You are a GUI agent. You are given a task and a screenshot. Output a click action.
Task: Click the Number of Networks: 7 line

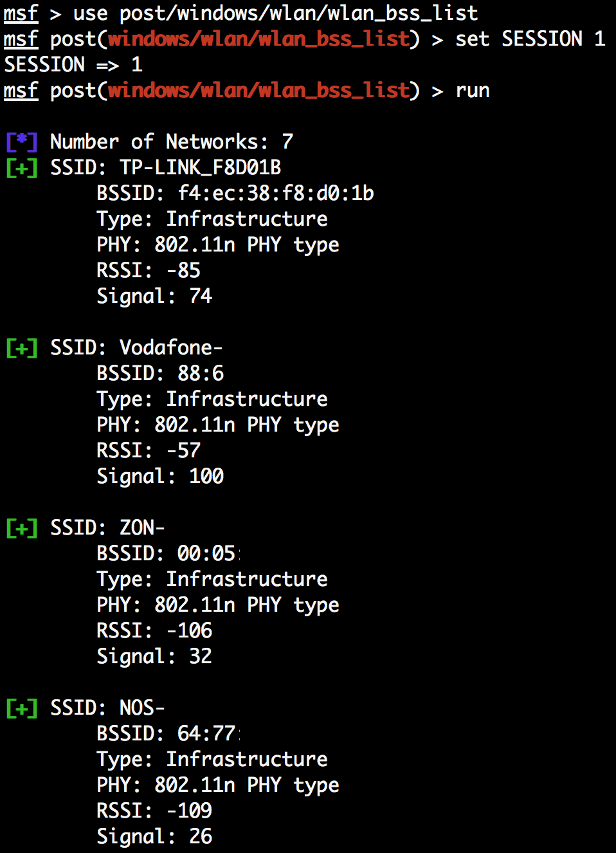[x=172, y=142]
